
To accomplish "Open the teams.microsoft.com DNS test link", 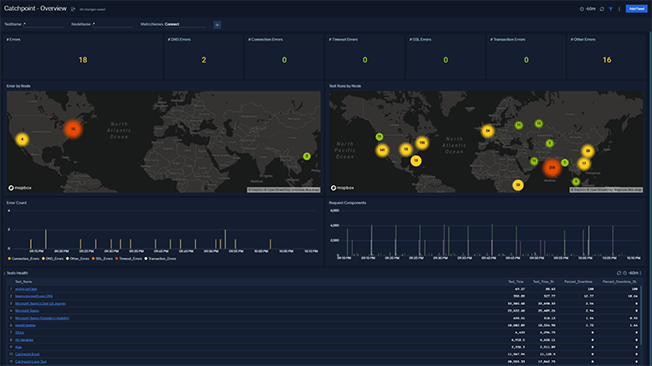I will pos(34,296).
